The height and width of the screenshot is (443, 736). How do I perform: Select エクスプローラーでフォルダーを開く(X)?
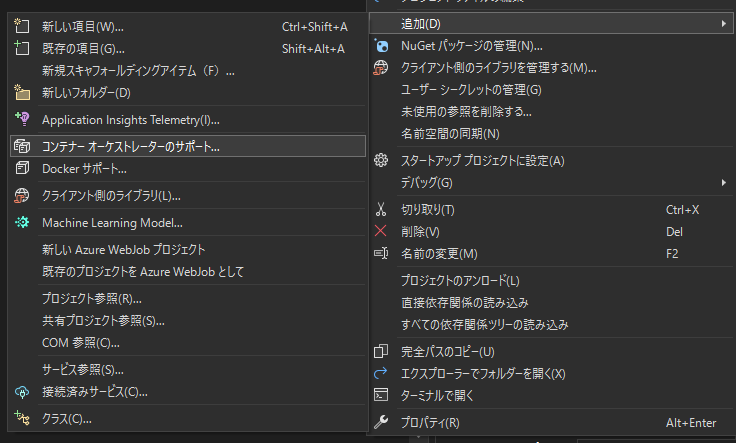coord(551,374)
